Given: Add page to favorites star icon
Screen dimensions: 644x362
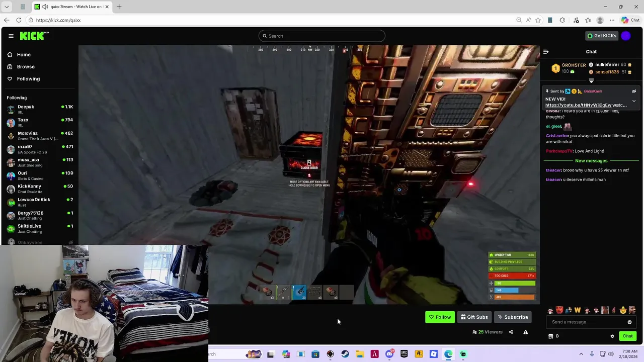Looking at the screenshot, I should (538, 20).
